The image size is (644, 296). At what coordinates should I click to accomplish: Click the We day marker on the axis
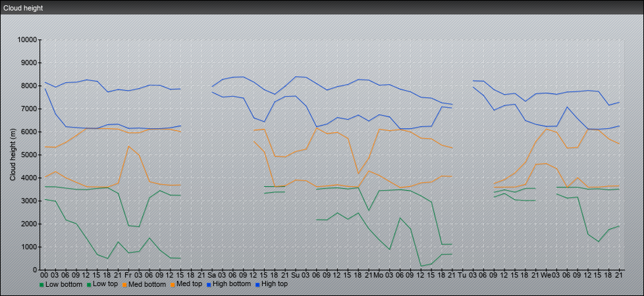click(x=545, y=274)
